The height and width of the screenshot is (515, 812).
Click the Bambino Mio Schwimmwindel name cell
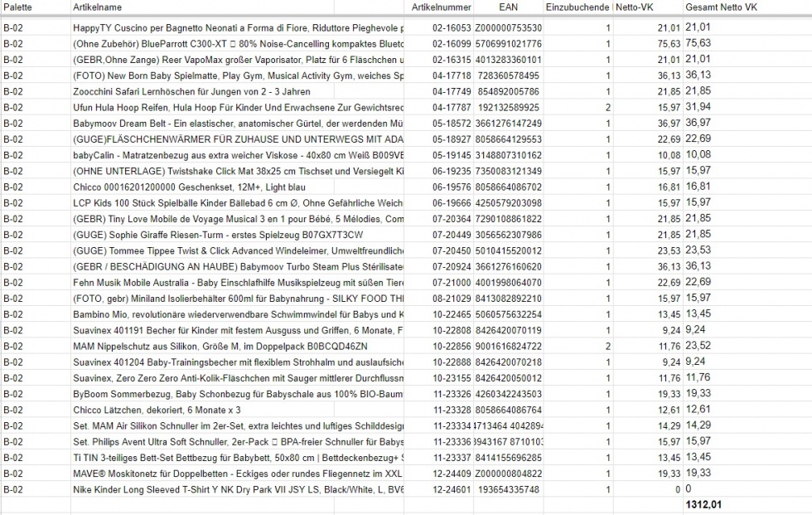239,315
